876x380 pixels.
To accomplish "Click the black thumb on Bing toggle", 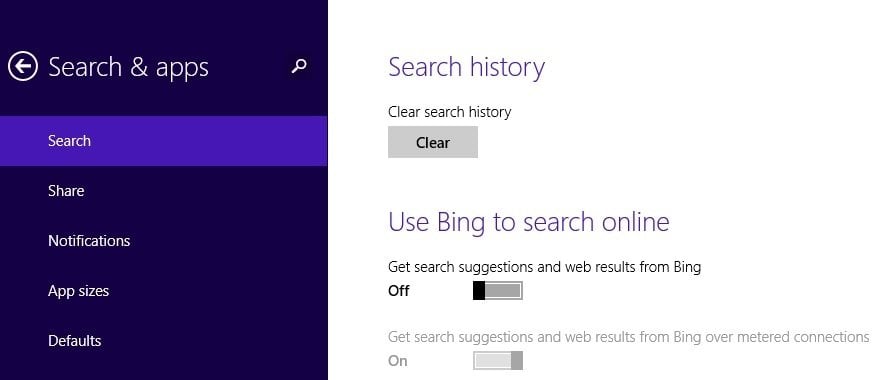I will click(x=479, y=291).
